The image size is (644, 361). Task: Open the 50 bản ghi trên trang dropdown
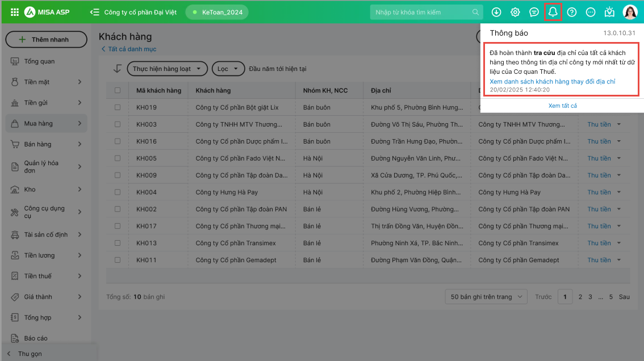(x=486, y=296)
